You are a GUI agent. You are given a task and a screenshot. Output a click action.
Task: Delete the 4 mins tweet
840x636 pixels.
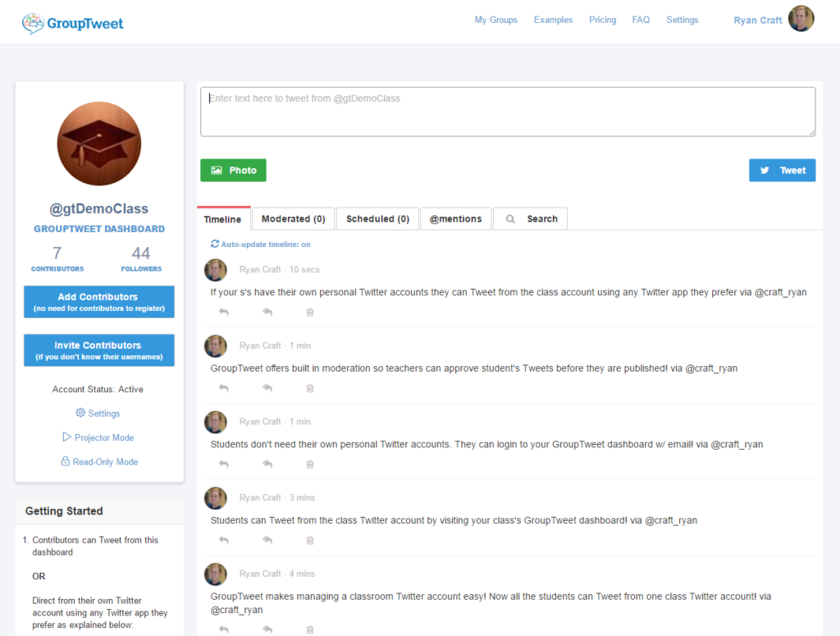pyautogui.click(x=309, y=629)
